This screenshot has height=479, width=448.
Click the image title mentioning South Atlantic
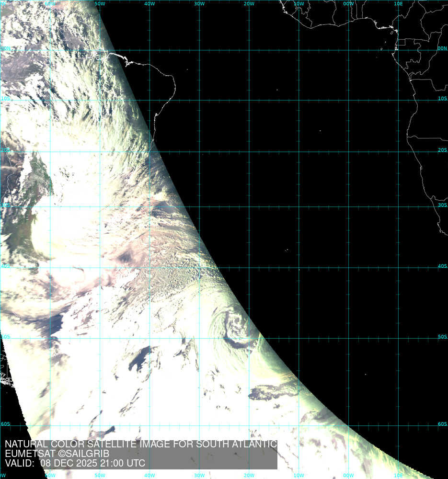click(141, 444)
